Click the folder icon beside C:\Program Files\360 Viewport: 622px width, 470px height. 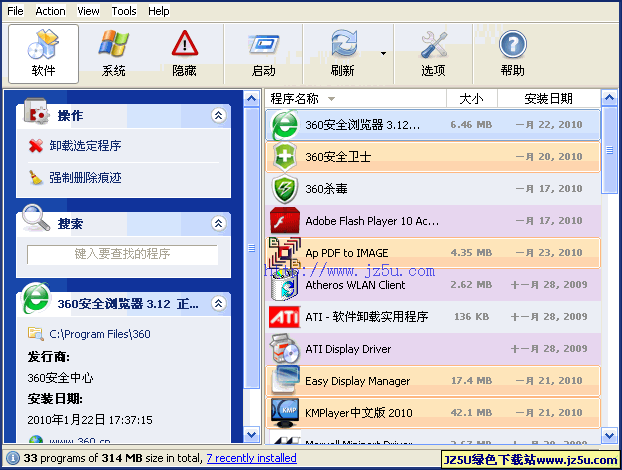coord(36,334)
